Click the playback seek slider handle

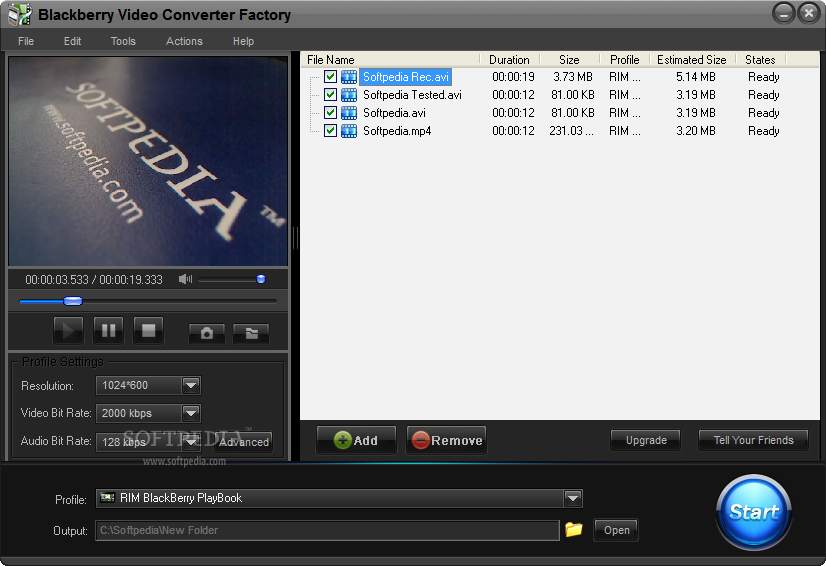coord(73,301)
